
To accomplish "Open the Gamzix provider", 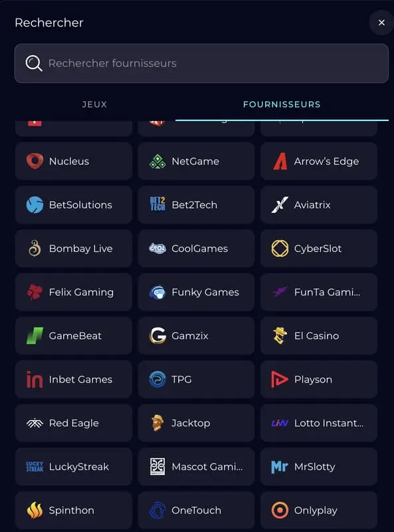I will pos(196,336).
